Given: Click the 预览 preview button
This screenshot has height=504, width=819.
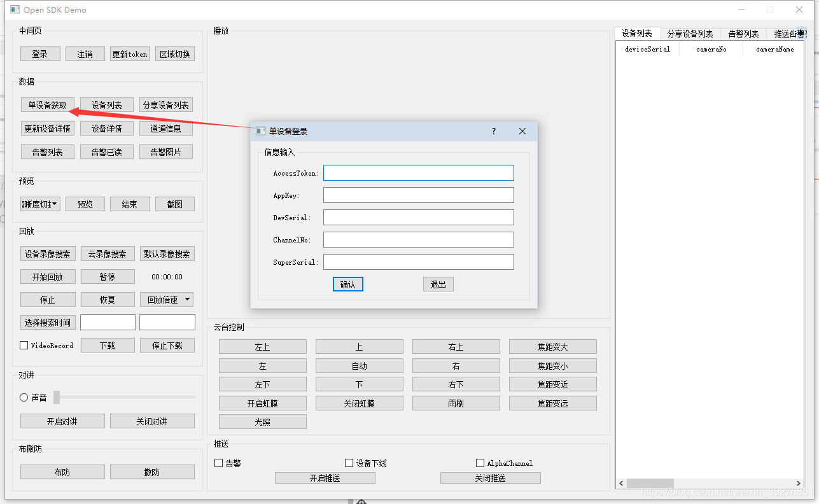Looking at the screenshot, I should (85, 204).
